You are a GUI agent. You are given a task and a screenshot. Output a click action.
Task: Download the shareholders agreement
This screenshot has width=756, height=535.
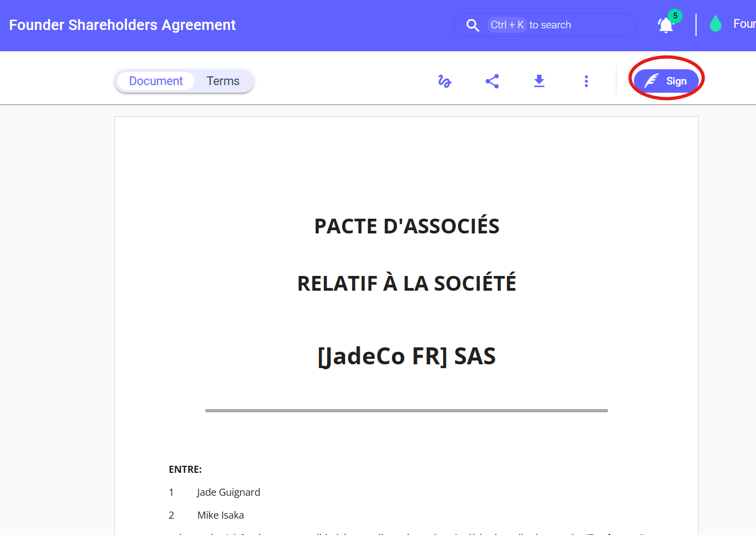539,81
